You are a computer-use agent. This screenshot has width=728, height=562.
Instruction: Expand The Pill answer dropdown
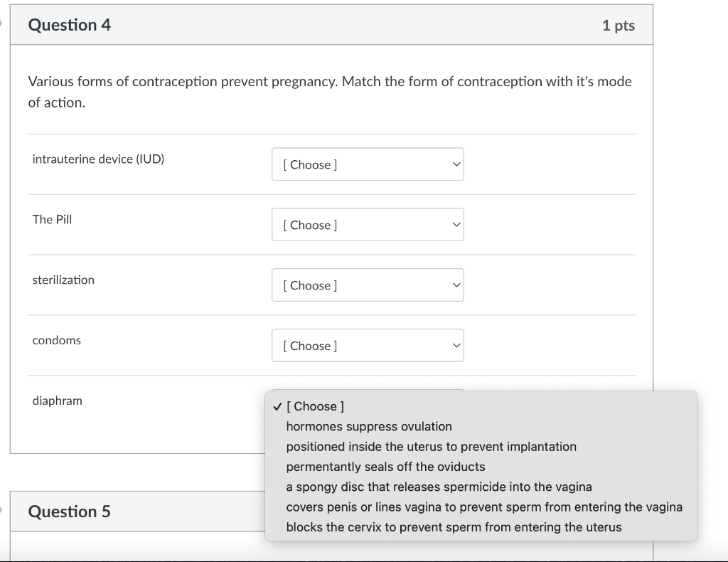(368, 225)
